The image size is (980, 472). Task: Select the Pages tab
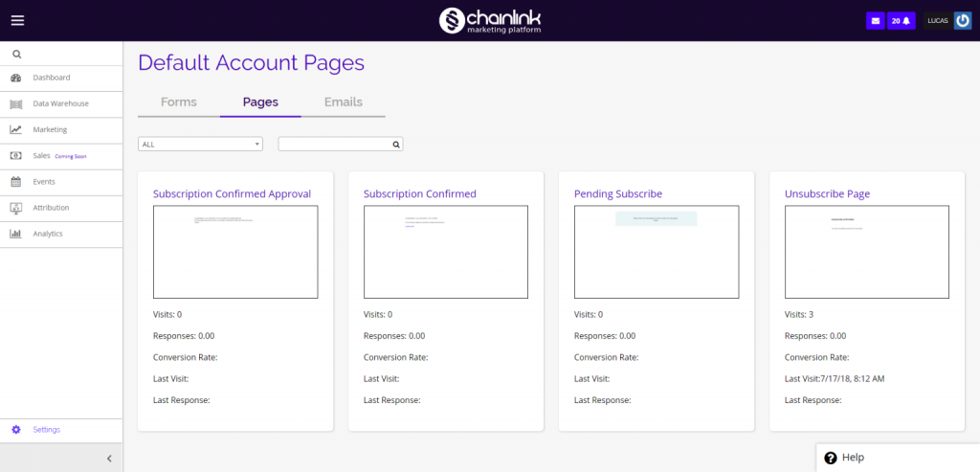click(260, 101)
